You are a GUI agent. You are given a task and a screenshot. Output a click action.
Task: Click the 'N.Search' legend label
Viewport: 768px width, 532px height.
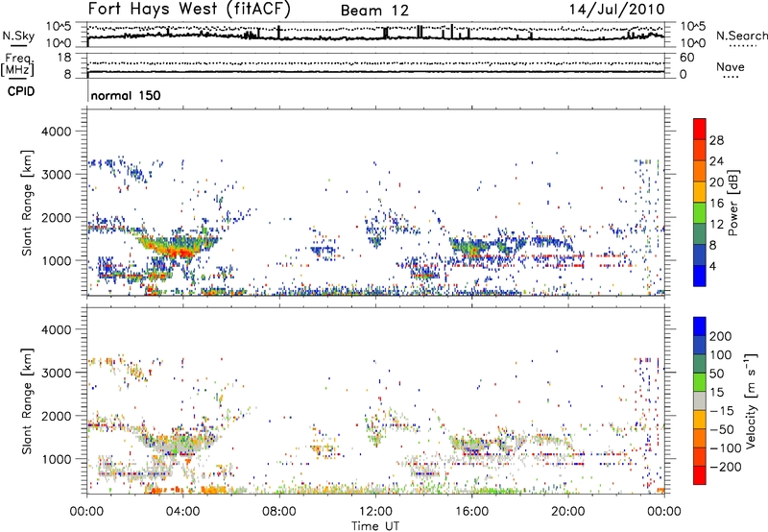(741, 36)
